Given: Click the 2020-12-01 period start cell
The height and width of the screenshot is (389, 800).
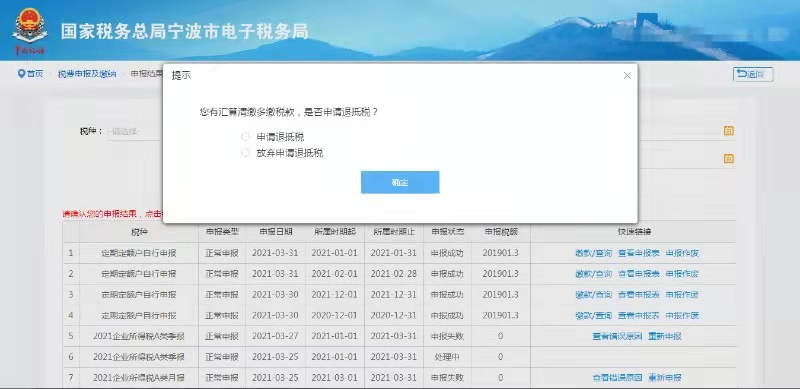Looking at the screenshot, I should [335, 315].
